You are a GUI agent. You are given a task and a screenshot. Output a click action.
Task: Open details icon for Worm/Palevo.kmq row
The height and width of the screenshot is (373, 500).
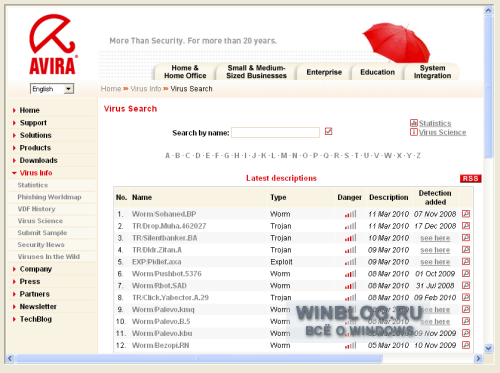(466, 309)
